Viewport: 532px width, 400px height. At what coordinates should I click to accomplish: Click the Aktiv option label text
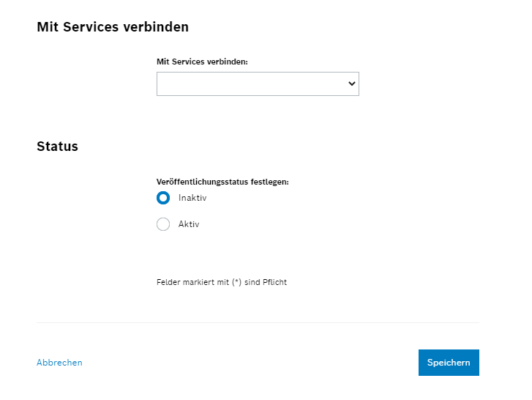[x=189, y=224]
